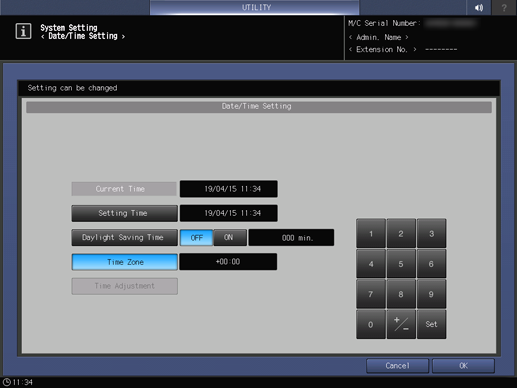
Task: Confirm with the OK button
Action: click(x=463, y=366)
